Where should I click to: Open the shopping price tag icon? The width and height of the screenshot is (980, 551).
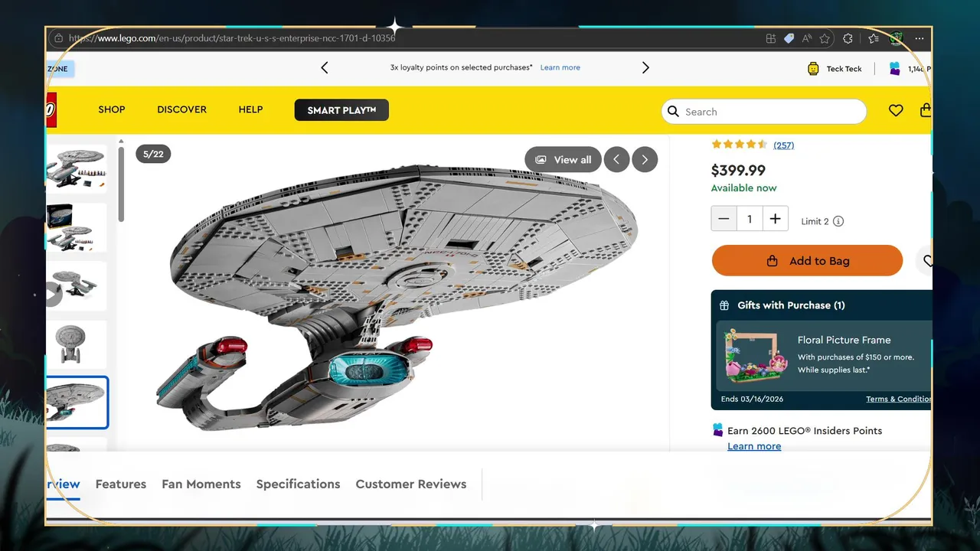789,38
